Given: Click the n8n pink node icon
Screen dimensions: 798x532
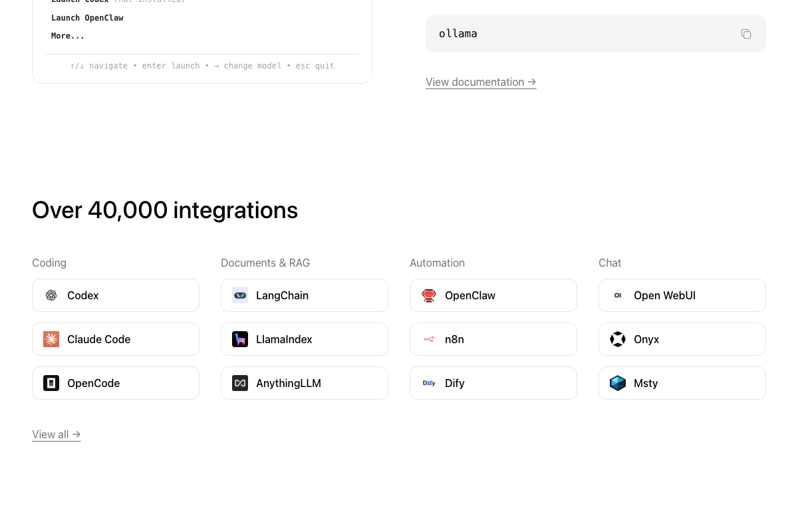Looking at the screenshot, I should (429, 339).
